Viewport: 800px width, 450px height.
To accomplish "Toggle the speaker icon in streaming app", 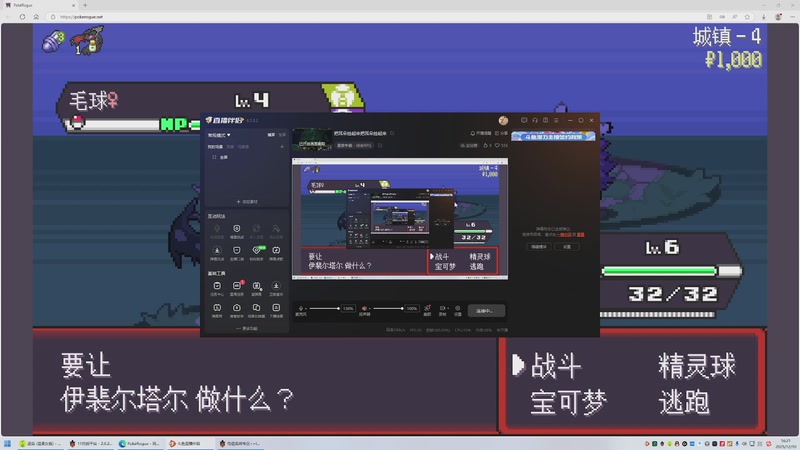I will pos(364,308).
